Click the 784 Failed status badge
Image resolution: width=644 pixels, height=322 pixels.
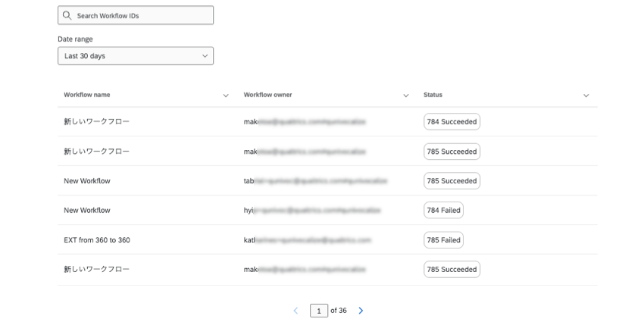click(443, 211)
